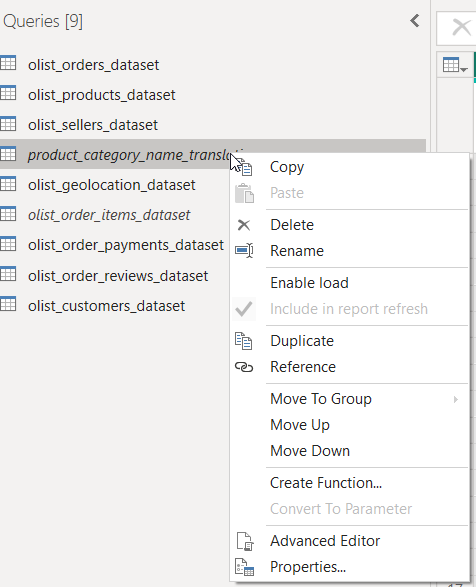
Task: Click the Duplicate icon in context menu
Action: (244, 341)
